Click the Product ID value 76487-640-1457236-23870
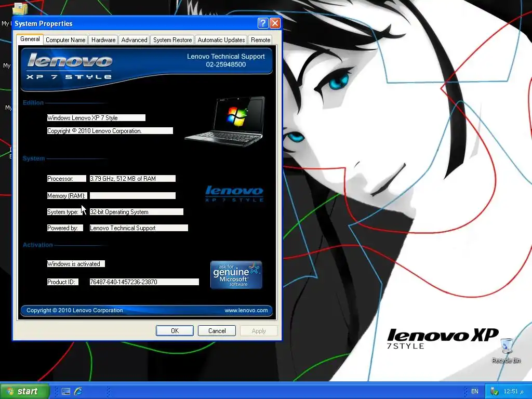 pos(144,282)
